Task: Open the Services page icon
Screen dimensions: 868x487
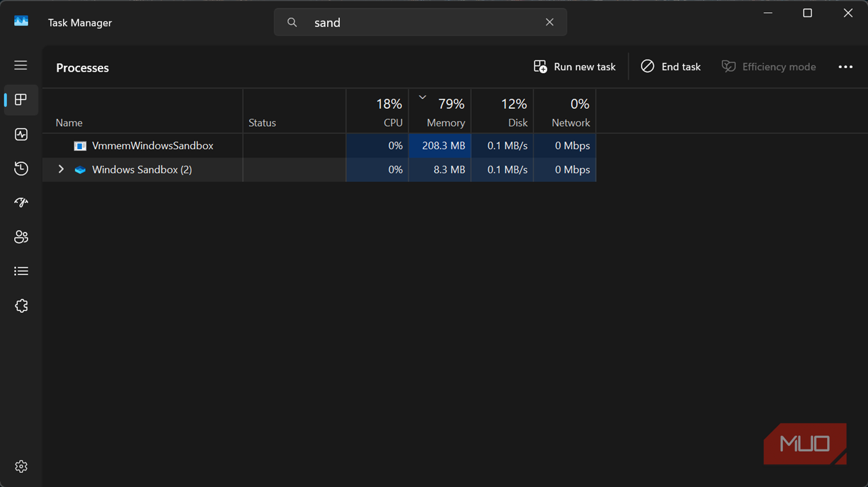Action: click(20, 306)
